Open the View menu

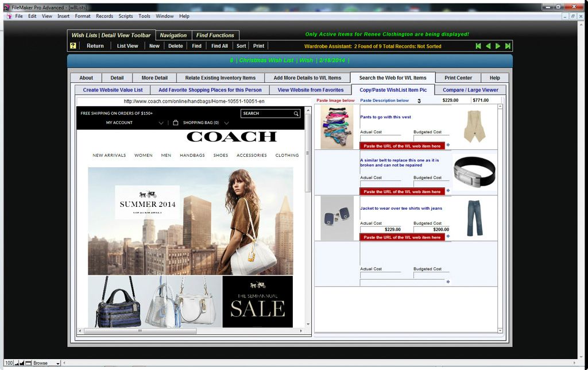coord(47,16)
